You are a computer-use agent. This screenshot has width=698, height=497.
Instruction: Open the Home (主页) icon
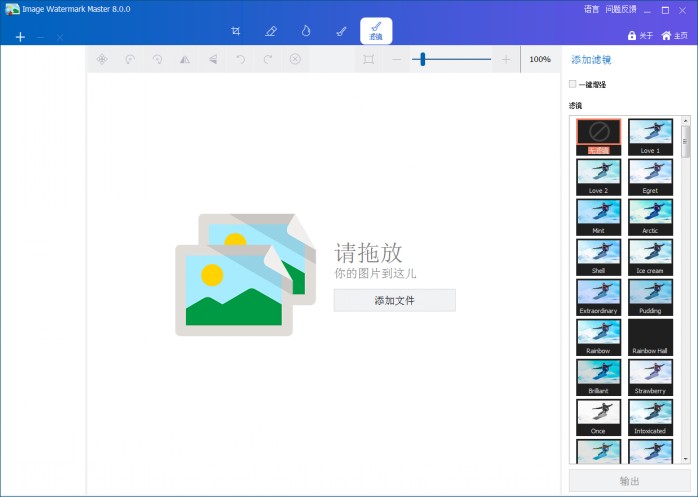pyautogui.click(x=674, y=36)
